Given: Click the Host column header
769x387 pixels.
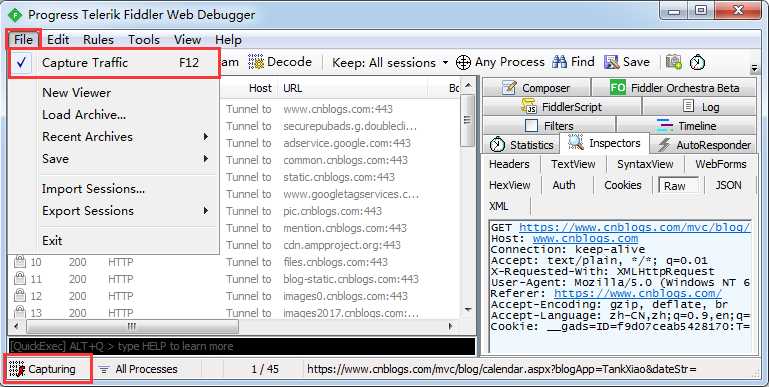Looking at the screenshot, I should pos(260,88).
